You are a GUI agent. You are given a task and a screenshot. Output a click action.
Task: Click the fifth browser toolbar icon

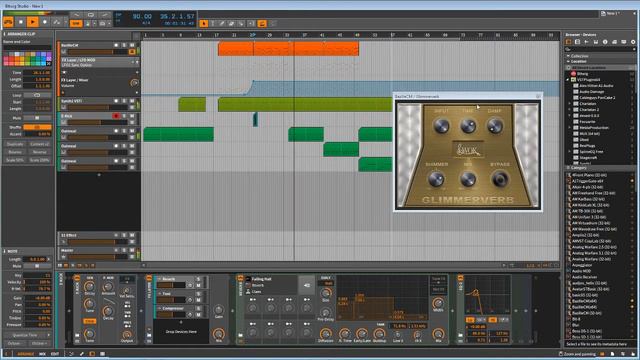point(605,42)
